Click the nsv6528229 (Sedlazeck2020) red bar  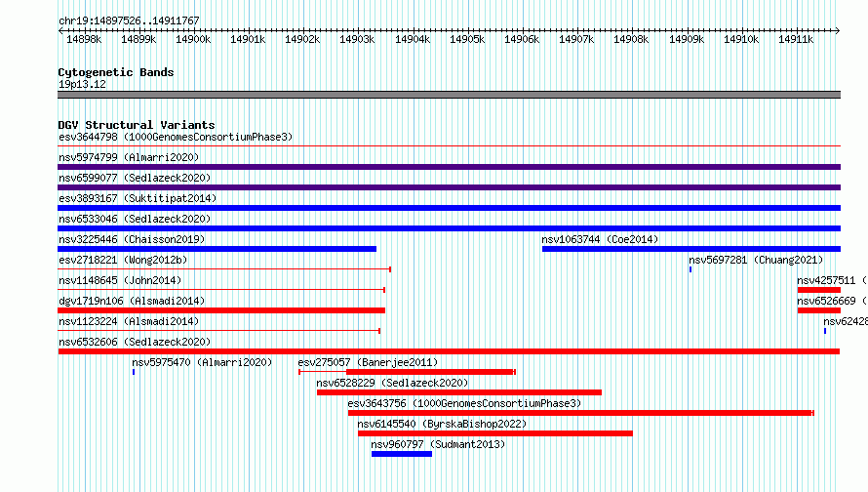(459, 392)
